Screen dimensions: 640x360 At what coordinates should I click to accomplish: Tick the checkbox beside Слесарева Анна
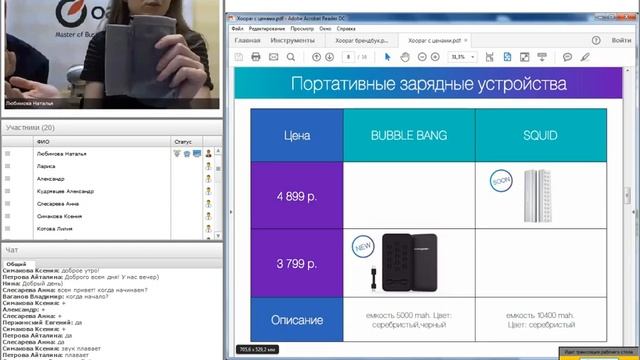8,203
